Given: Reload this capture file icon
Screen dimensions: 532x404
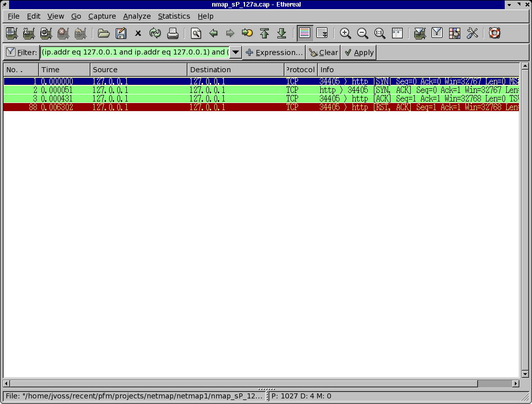Looking at the screenshot, I should tap(156, 33).
